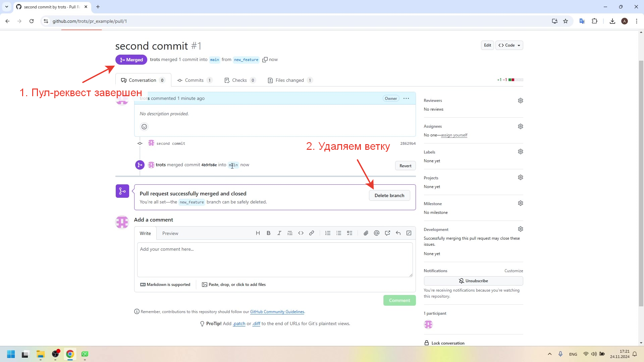This screenshot has width=644, height=362.
Task: Open the comment three-dots options menu
Action: point(406,99)
